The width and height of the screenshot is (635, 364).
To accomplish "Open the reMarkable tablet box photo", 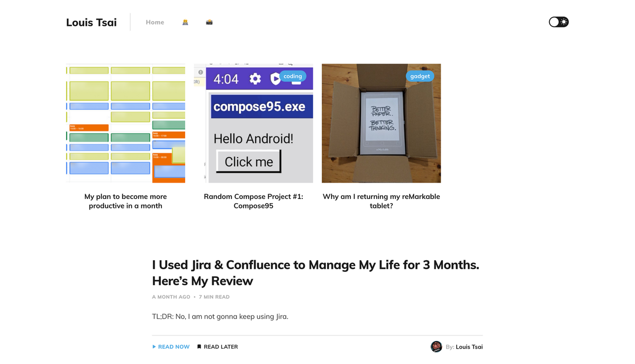I will coord(381,123).
